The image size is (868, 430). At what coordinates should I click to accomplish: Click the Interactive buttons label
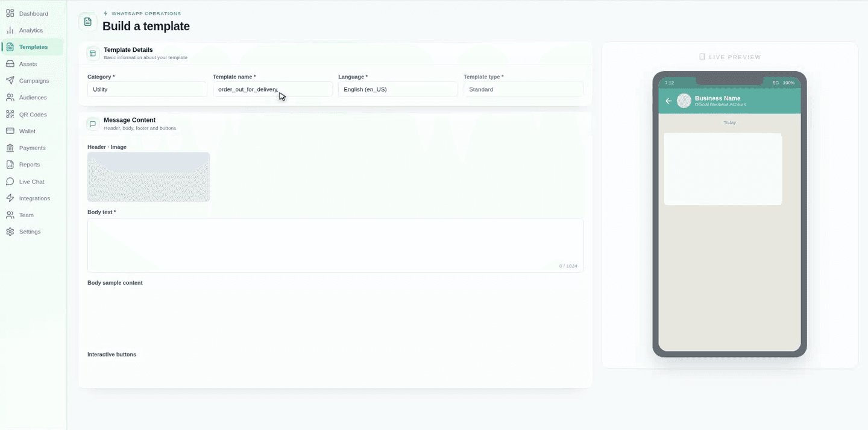(x=112, y=355)
